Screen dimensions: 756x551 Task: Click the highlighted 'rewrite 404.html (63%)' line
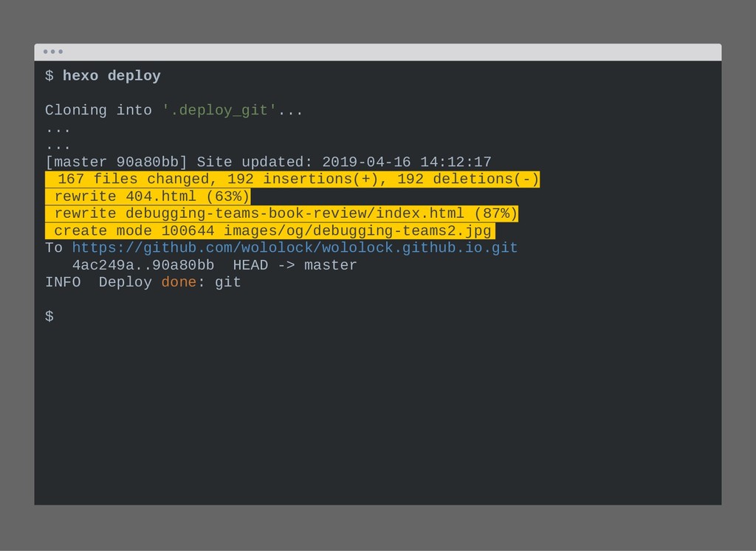(x=148, y=196)
